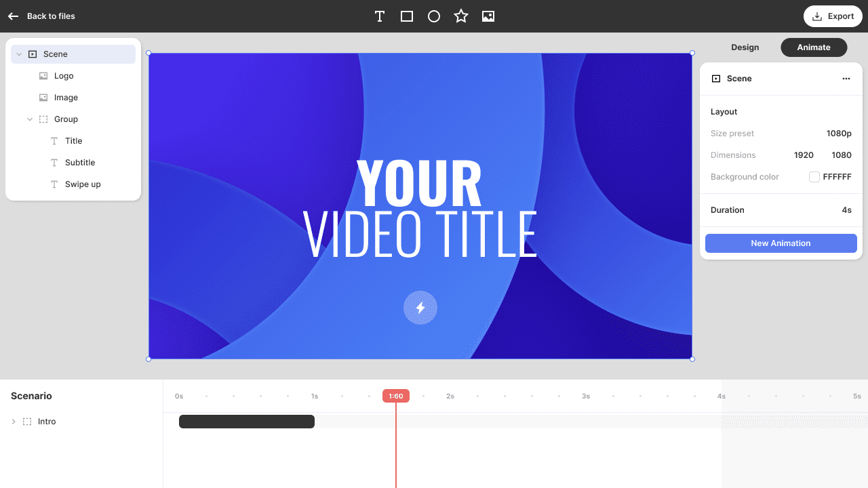Viewport: 868px width, 488px height.
Task: Click the Export button
Action: 832,16
